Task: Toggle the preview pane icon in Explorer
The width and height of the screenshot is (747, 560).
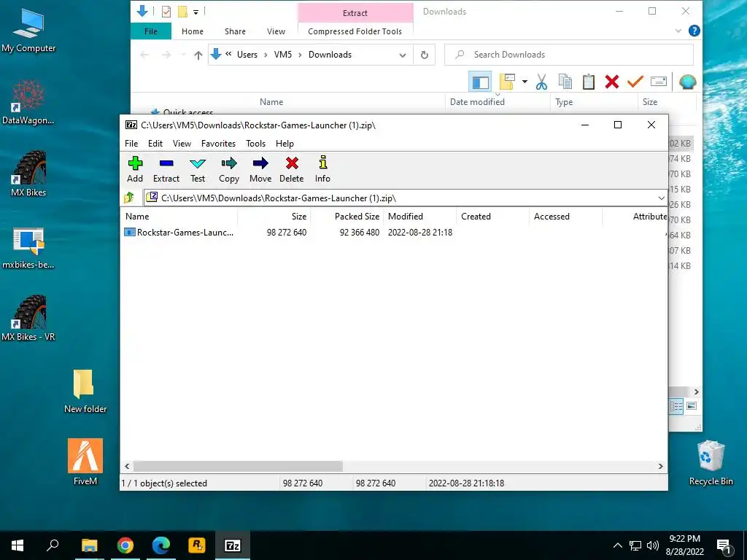Action: (x=480, y=82)
